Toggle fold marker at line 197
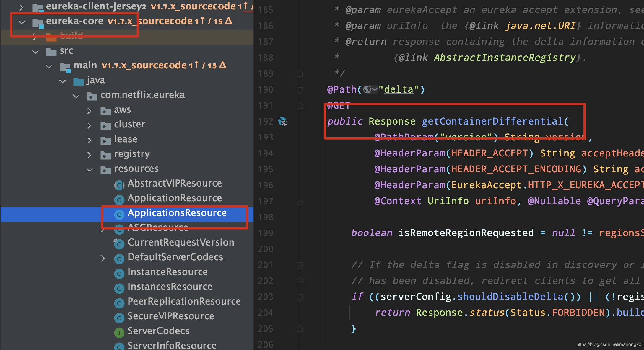 tap(300, 201)
